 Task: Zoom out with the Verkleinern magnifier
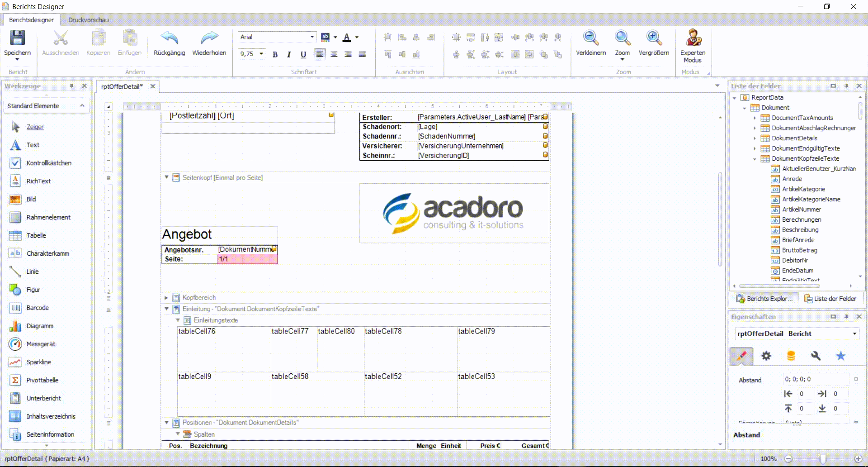coord(590,39)
